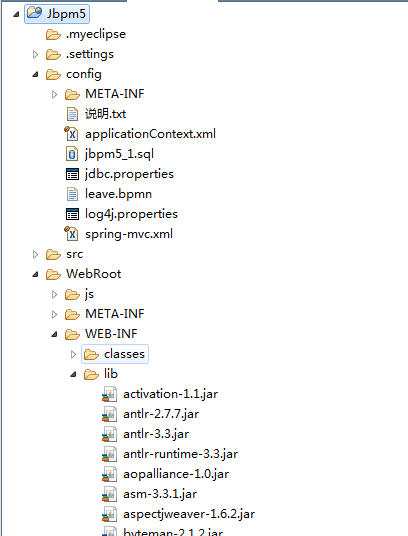Click the text file icon beside 说明.txt
This screenshot has height=536, width=408.
(x=72, y=114)
